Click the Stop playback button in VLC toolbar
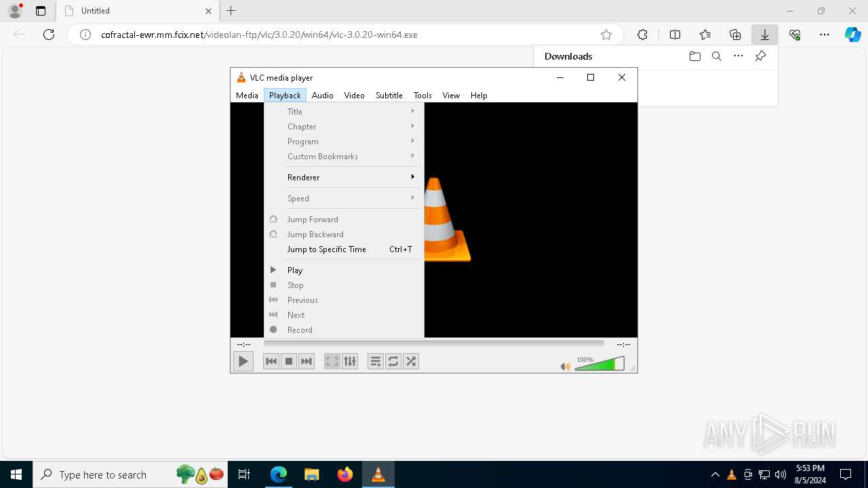This screenshot has height=488, width=868. (x=289, y=361)
